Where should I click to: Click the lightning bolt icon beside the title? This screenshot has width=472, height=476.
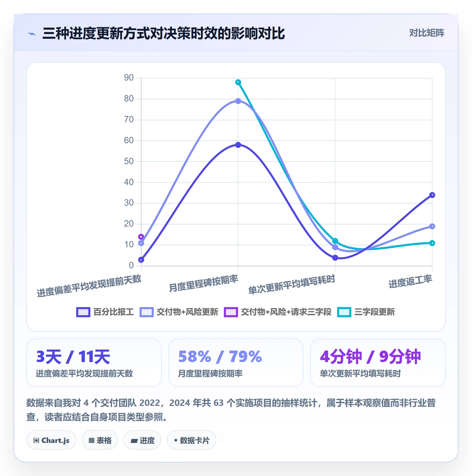32,34
